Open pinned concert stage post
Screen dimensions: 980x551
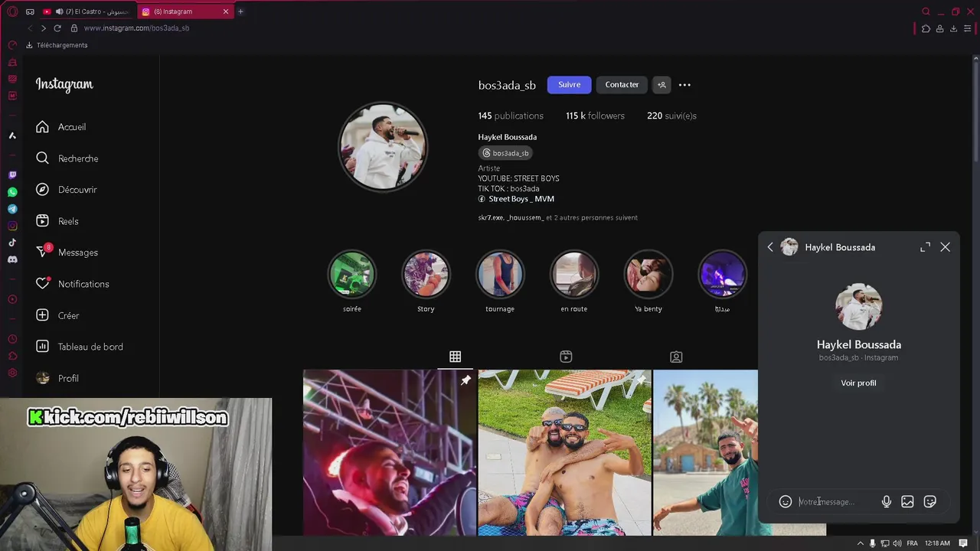coord(389,452)
